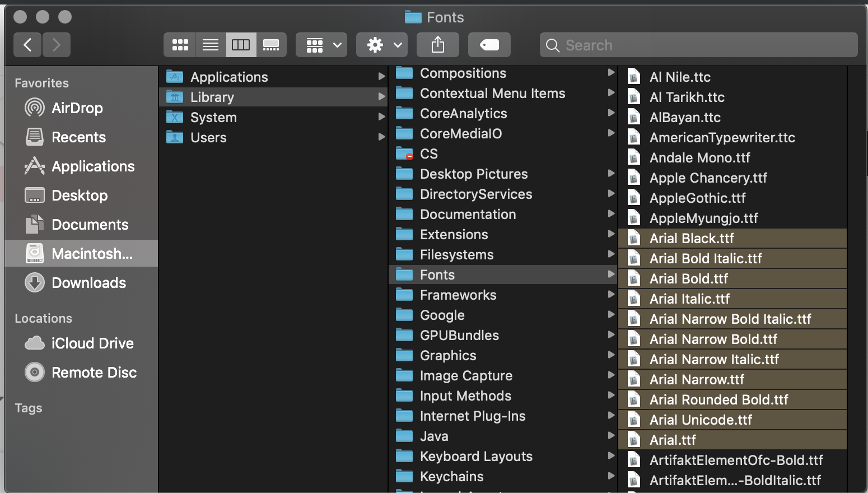Go back to the previous folder
The height and width of the screenshot is (493, 868).
pos(27,45)
